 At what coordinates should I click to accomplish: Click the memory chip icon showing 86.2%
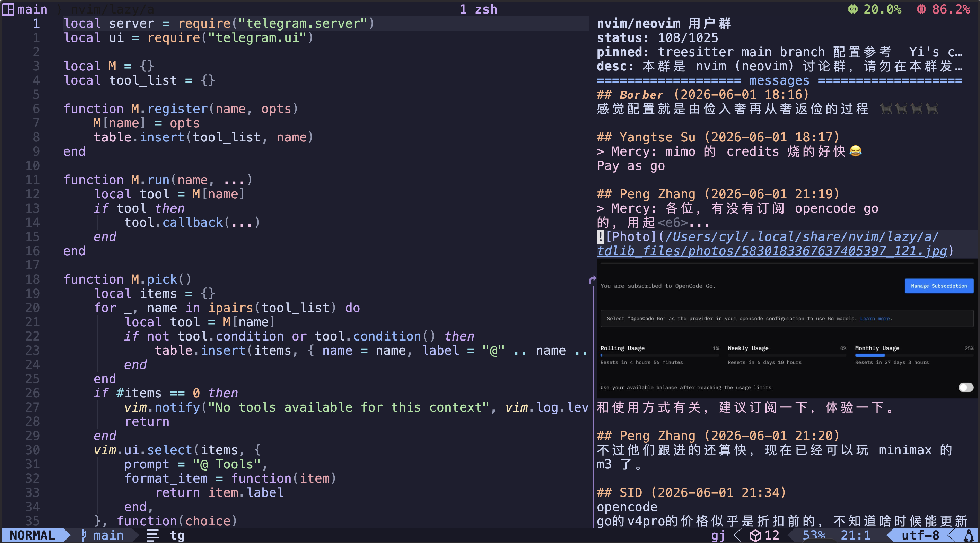point(921,9)
